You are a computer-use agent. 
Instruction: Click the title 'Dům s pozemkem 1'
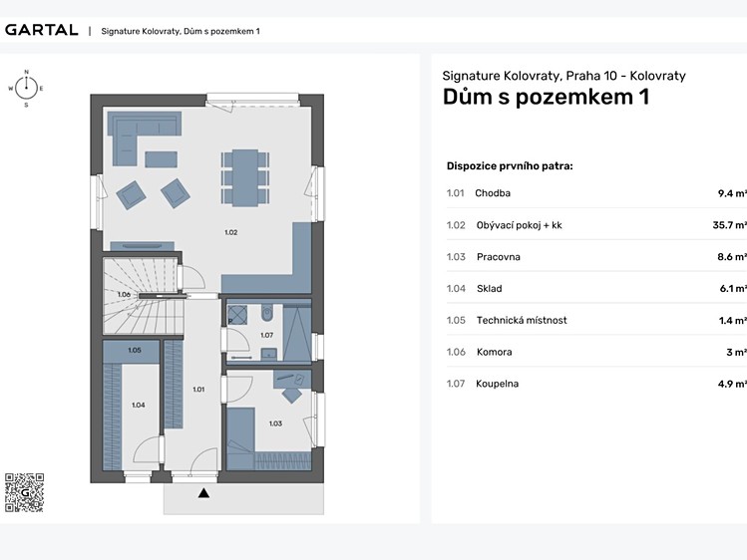click(x=546, y=97)
